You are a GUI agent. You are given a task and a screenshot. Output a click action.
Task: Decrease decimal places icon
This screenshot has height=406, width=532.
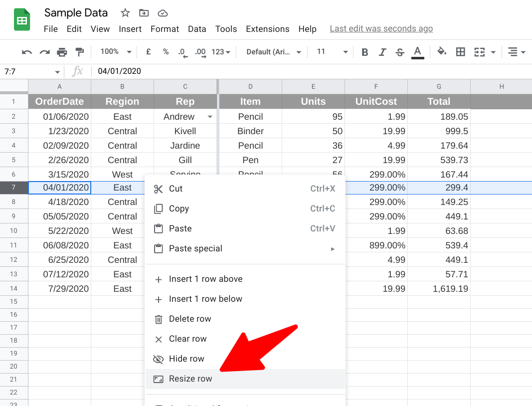[x=183, y=52]
